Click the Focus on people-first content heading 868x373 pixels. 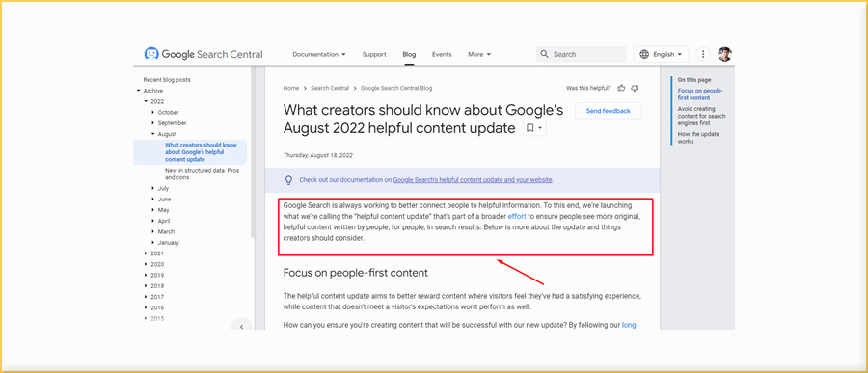(x=355, y=273)
